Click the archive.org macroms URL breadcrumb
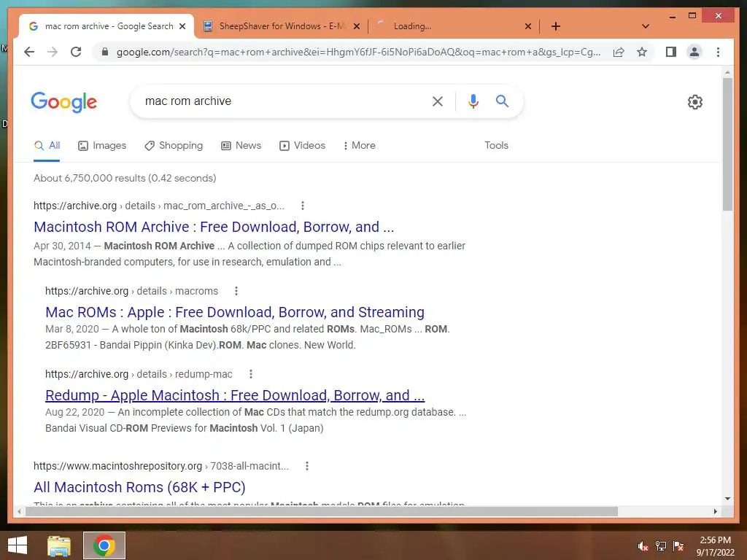Screen dimensions: 747x560 pos(131,291)
